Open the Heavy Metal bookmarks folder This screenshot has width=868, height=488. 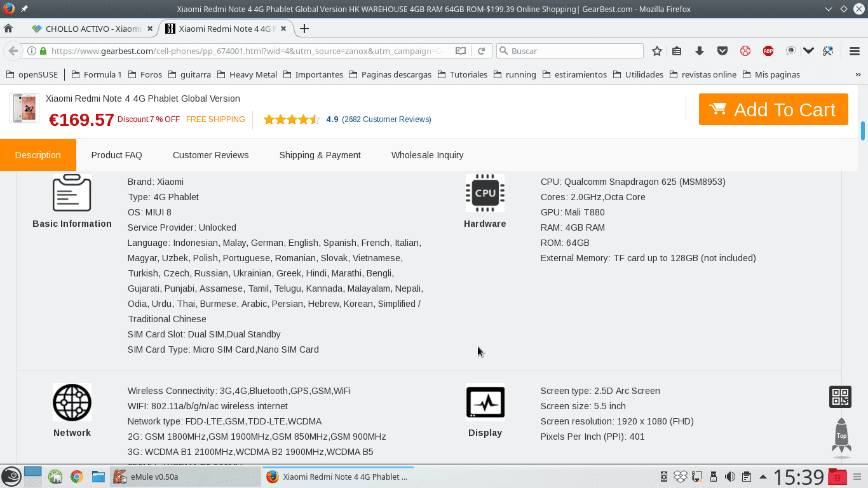click(247, 74)
